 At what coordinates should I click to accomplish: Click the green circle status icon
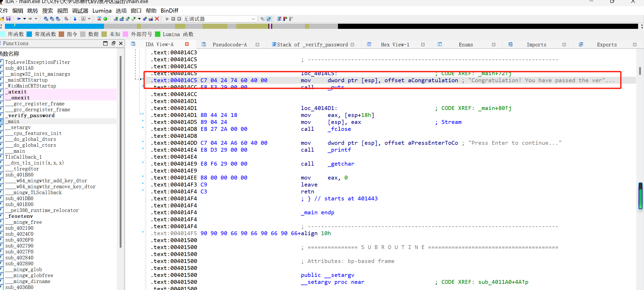105,19
